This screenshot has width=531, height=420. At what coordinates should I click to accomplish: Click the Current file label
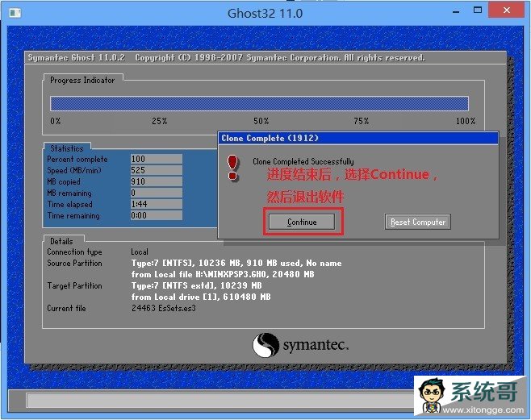tap(66, 308)
